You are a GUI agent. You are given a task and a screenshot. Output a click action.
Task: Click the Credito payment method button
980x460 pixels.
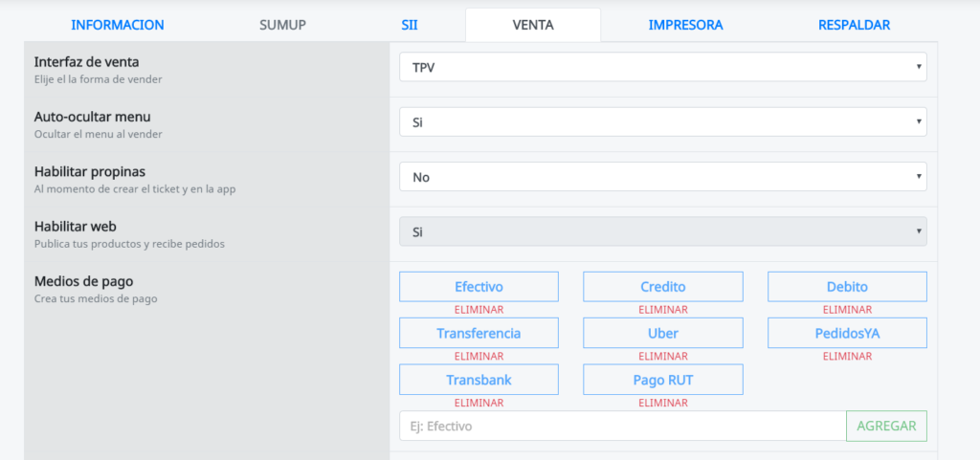(x=662, y=287)
